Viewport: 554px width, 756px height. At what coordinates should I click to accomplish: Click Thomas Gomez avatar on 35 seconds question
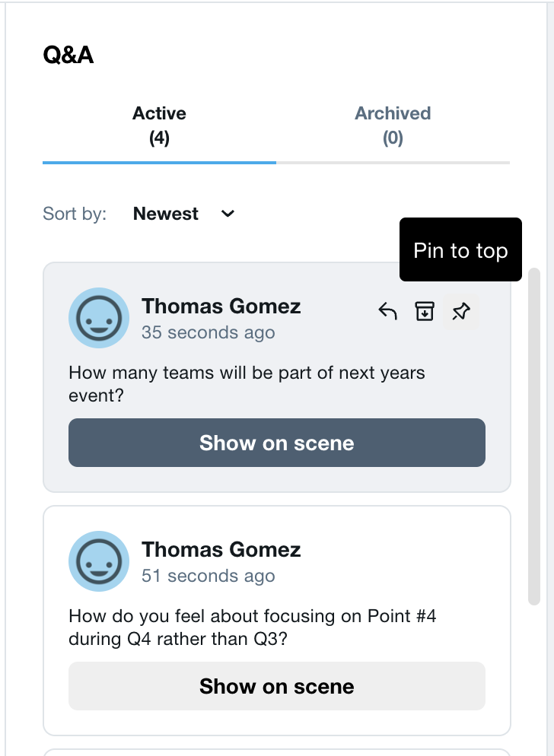click(x=99, y=318)
